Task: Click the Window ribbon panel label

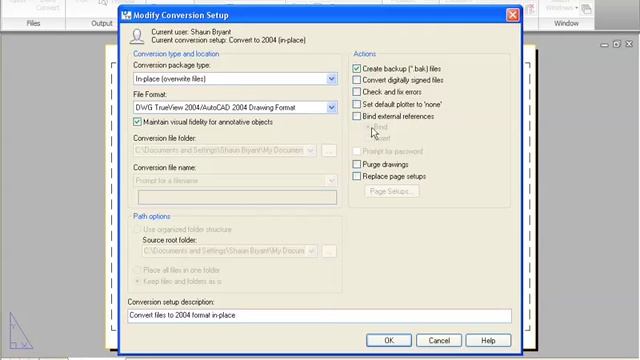Action: 566,23
